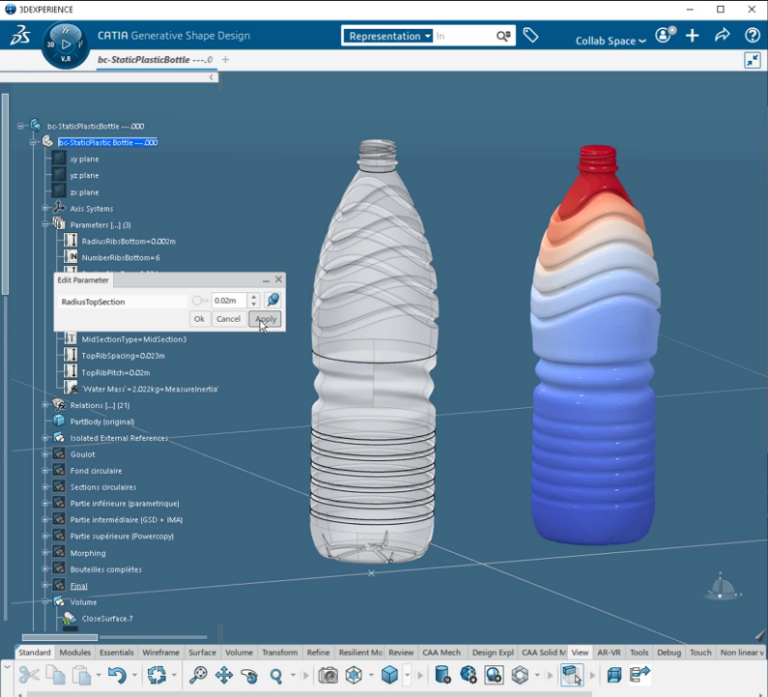Click Apply in Edit Parameter dialog
This screenshot has height=697, width=768.
pyautogui.click(x=265, y=319)
